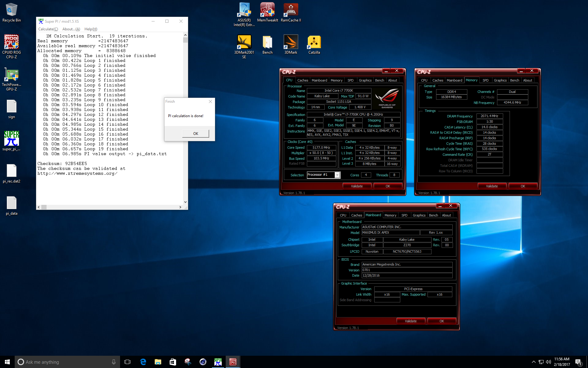Open the Recycle Bin desktop icon
This screenshot has width=588, height=368.
point(12,13)
